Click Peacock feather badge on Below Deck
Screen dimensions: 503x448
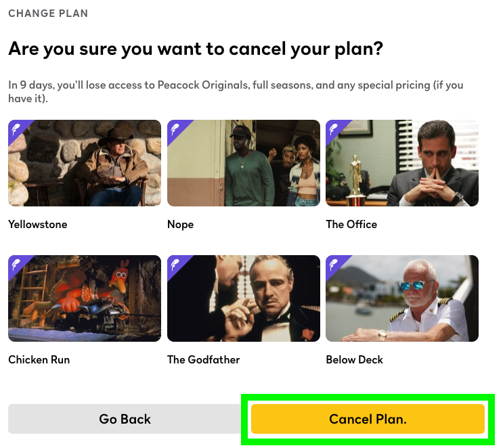coord(334,263)
